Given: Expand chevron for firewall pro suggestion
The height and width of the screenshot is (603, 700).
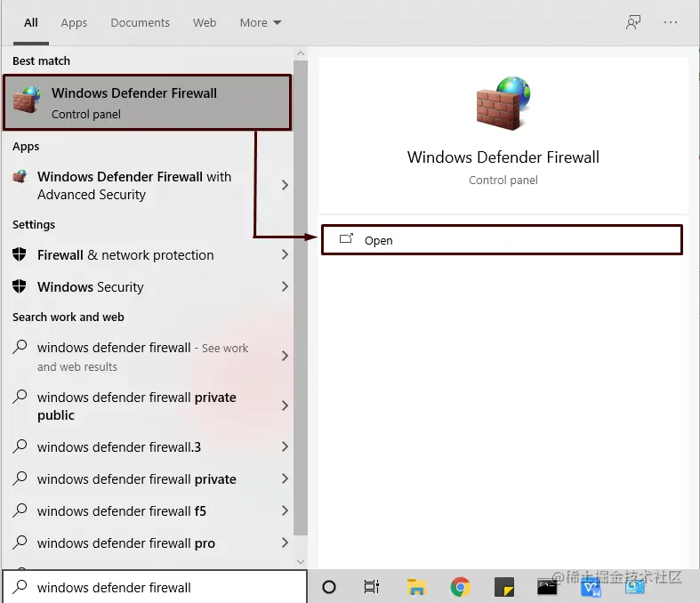Looking at the screenshot, I should (x=285, y=543).
